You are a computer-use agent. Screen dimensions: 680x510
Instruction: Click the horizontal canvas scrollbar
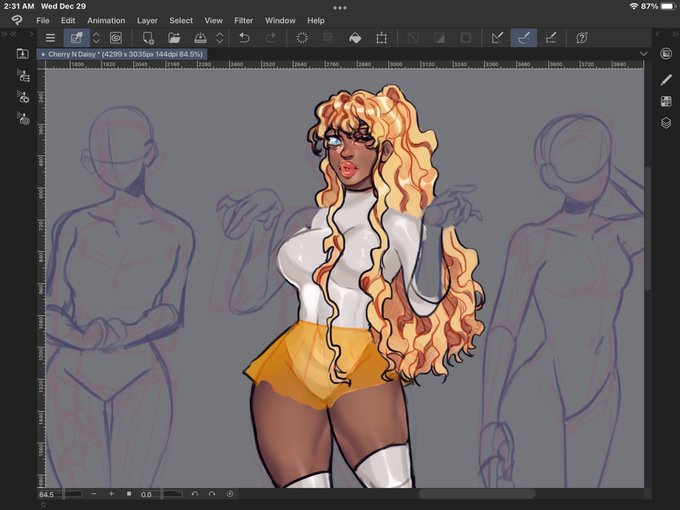click(477, 494)
